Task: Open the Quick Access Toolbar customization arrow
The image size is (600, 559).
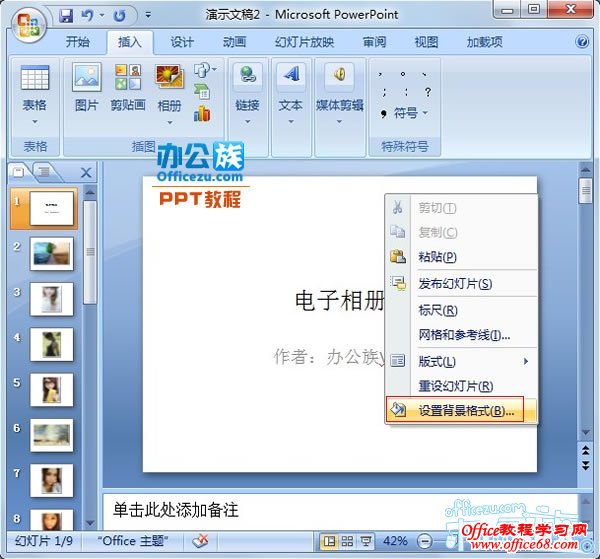Action: coord(148,15)
